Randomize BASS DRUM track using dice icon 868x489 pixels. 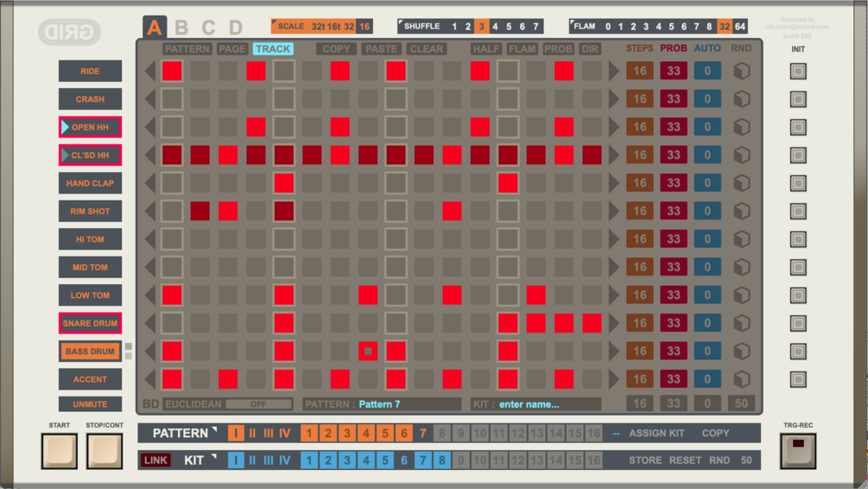(742, 351)
